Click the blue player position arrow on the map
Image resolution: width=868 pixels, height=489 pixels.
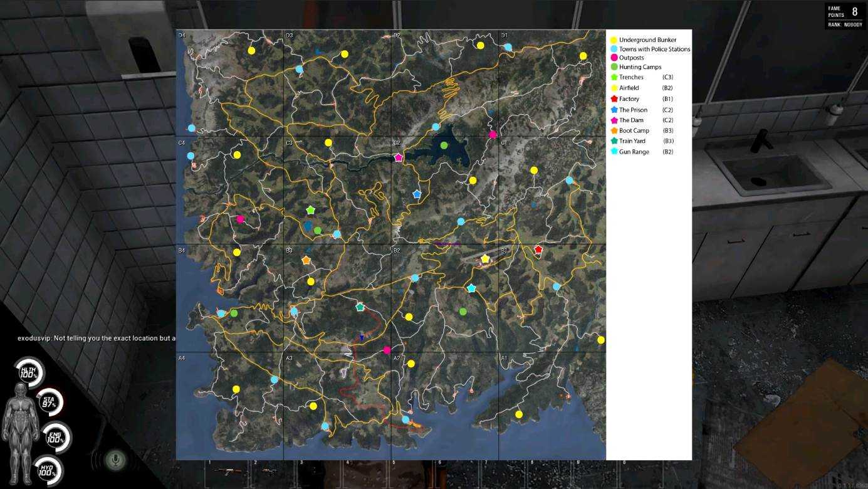[x=362, y=338]
